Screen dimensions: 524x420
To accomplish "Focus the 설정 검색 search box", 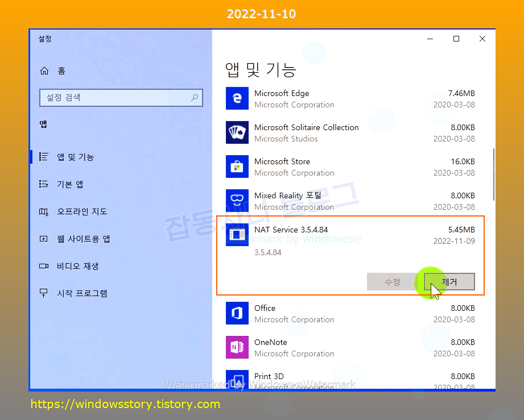I will pos(121,98).
